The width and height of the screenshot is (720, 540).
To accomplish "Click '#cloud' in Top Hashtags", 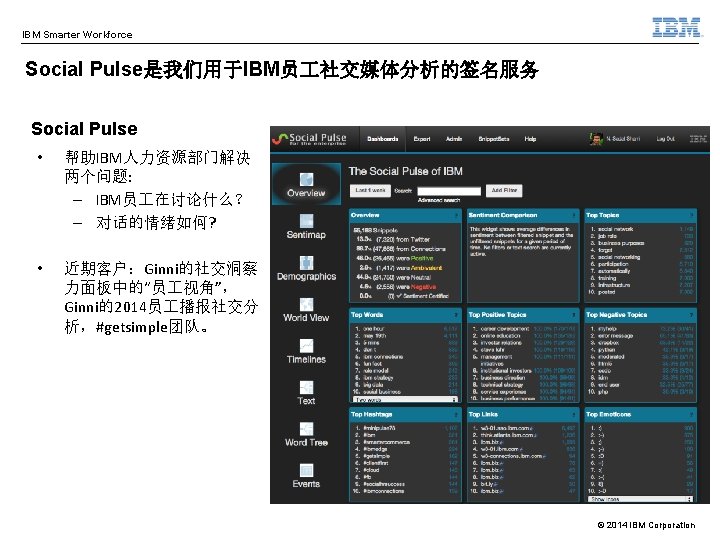I will pyautogui.click(x=371, y=470).
